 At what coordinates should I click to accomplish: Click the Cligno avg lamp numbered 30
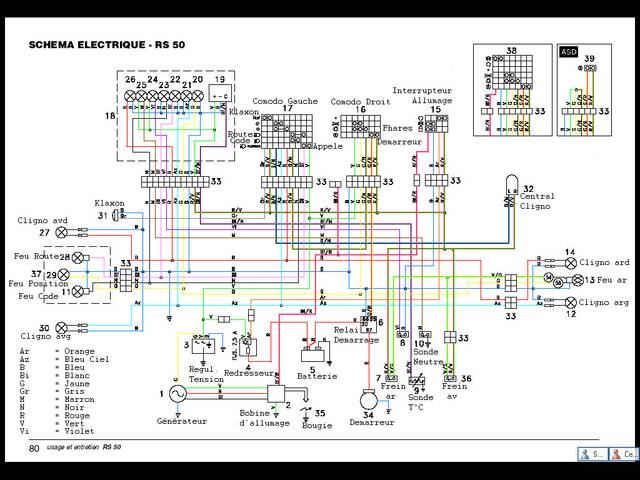[x=61, y=327]
